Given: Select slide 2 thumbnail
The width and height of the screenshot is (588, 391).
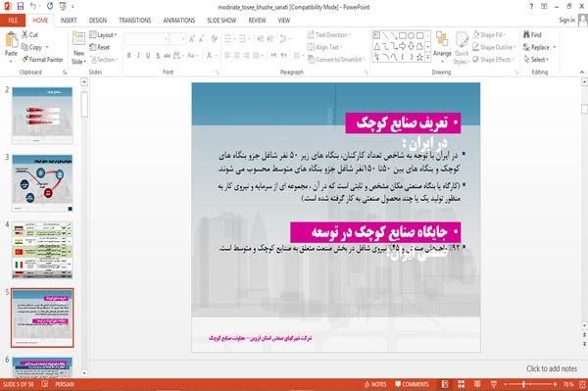Looking at the screenshot, I should click(x=42, y=115).
